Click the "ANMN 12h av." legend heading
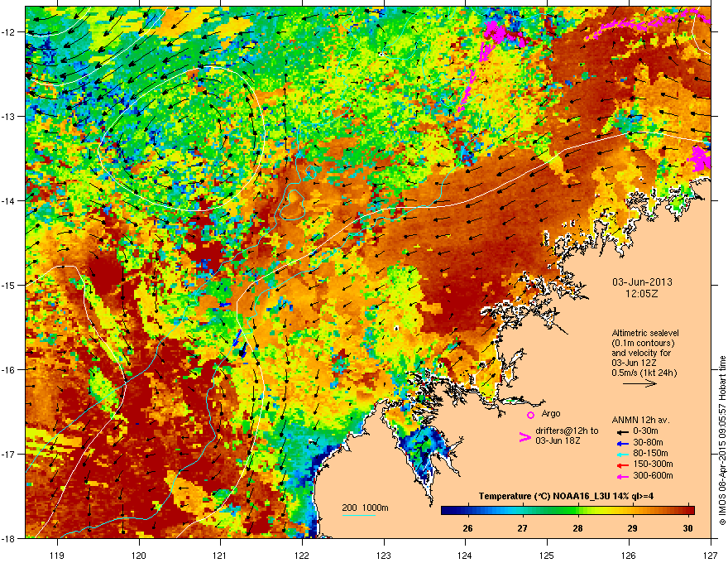 640,421
